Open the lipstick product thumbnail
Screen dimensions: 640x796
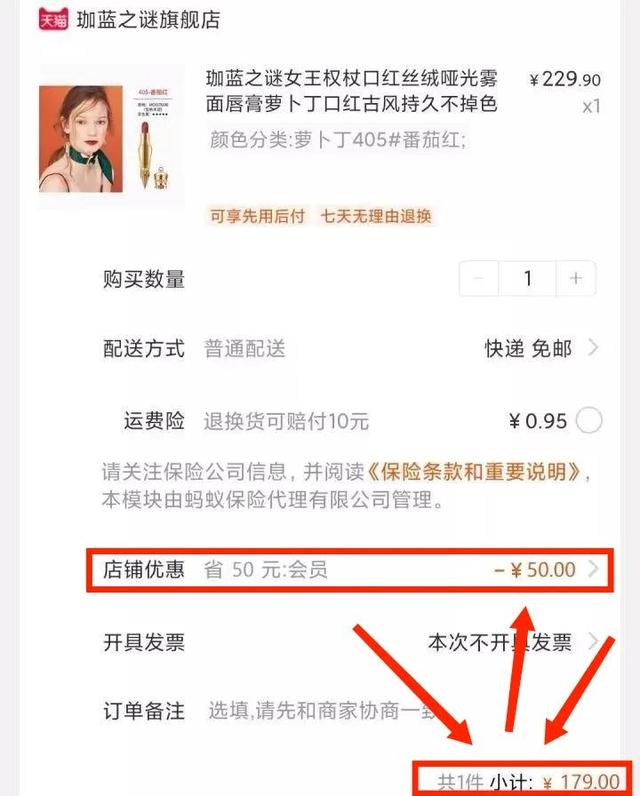112,137
